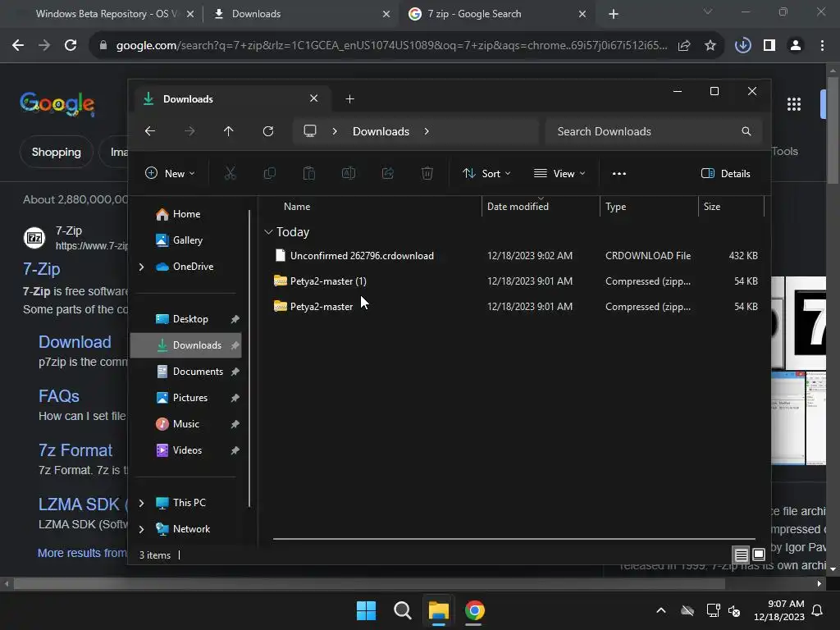Click the Rename icon in Explorer toolbar
The image size is (840, 630).
pyautogui.click(x=348, y=173)
